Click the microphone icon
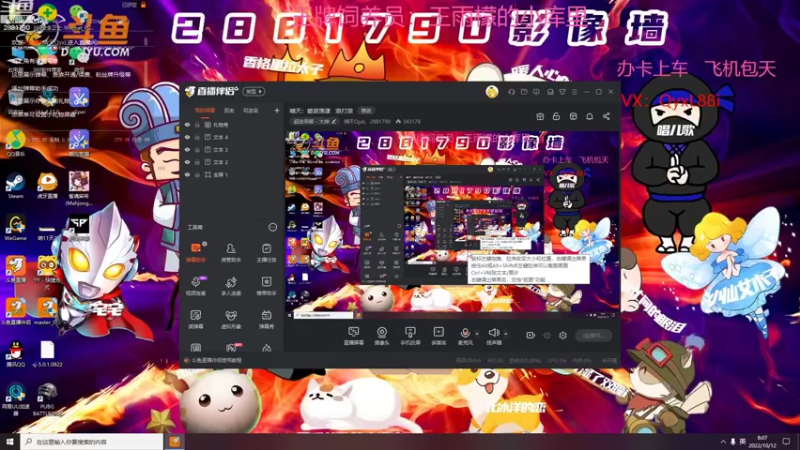Viewport: 800px width, 450px height. pyautogui.click(x=465, y=335)
